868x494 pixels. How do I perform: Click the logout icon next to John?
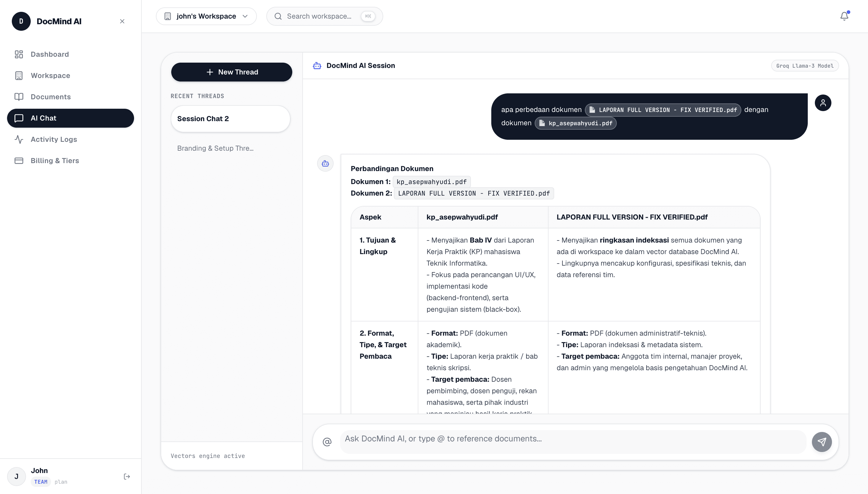tap(127, 476)
